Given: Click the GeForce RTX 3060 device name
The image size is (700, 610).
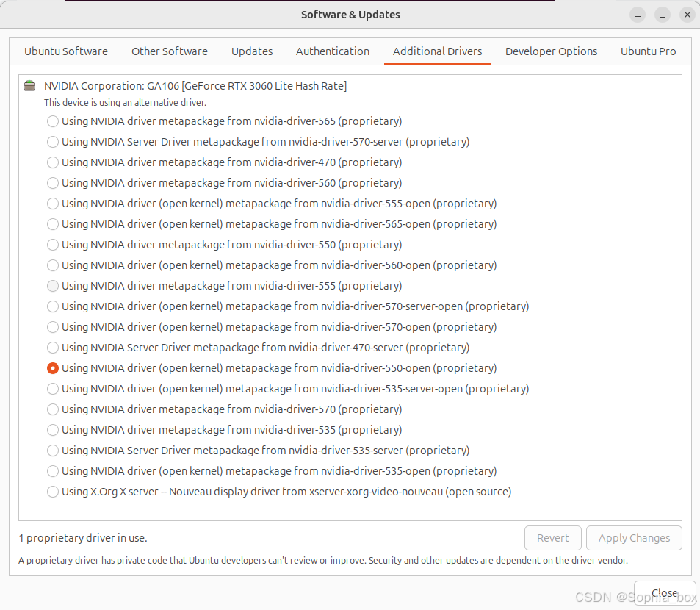Looking at the screenshot, I should (195, 86).
